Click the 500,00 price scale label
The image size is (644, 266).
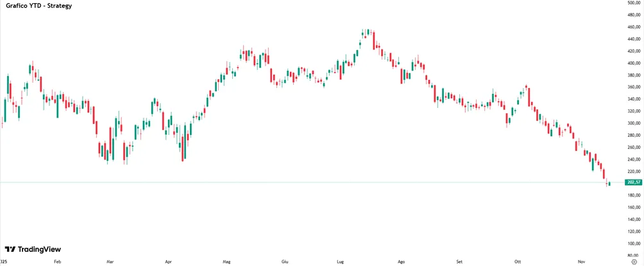coord(634,3)
